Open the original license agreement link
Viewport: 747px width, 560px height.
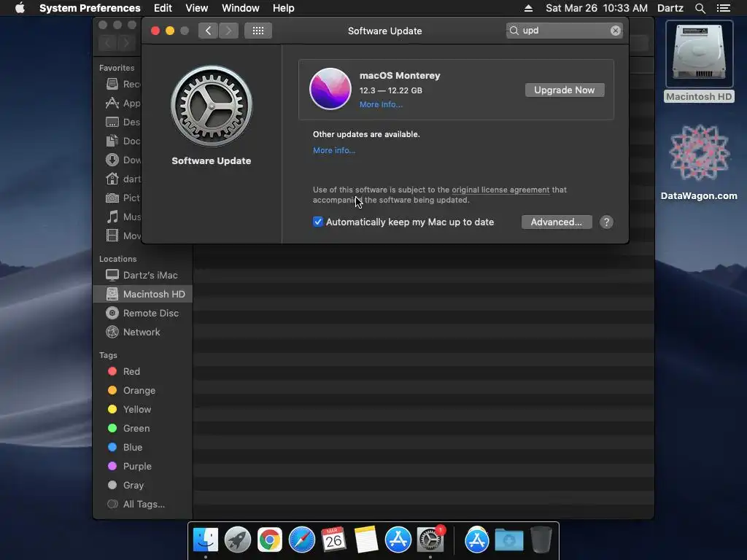[x=500, y=190]
